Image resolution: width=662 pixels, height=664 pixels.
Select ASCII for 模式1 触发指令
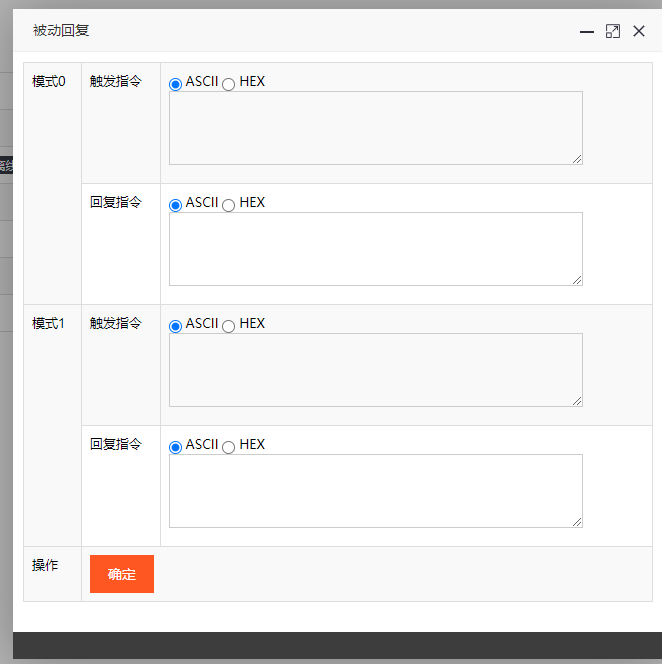[x=175, y=326]
